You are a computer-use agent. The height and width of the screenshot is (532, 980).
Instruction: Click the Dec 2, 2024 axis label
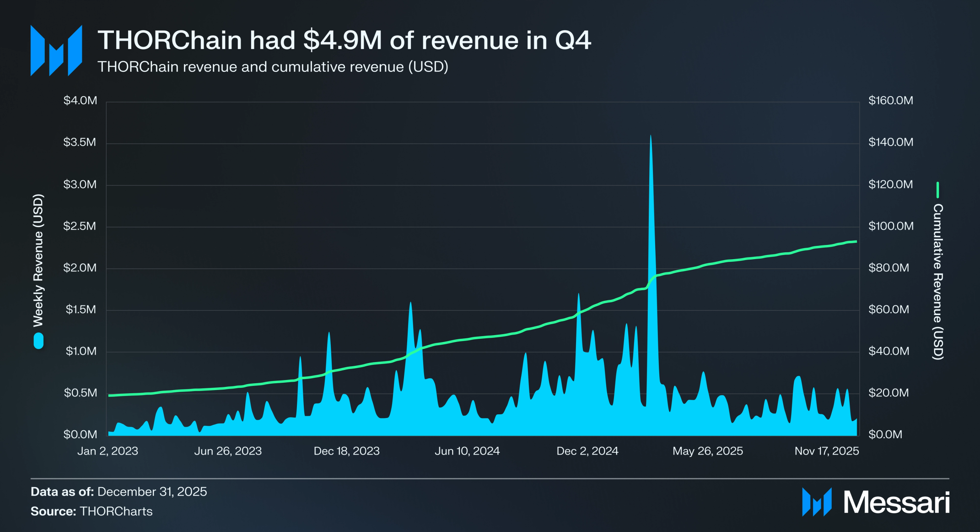587,451
